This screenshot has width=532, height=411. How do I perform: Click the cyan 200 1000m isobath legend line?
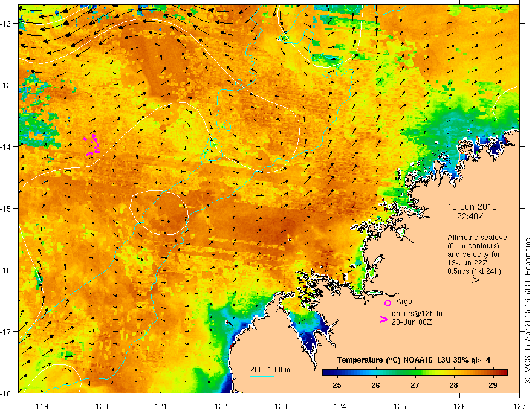point(262,376)
